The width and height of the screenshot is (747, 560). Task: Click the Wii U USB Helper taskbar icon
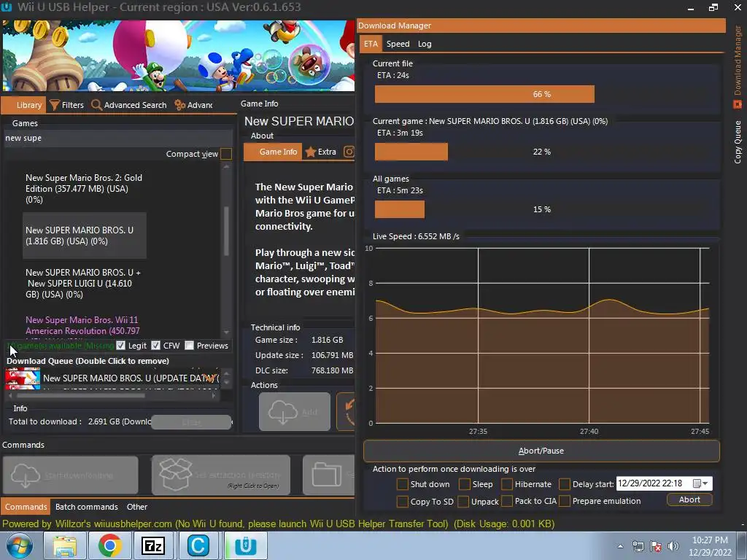[x=246, y=545]
